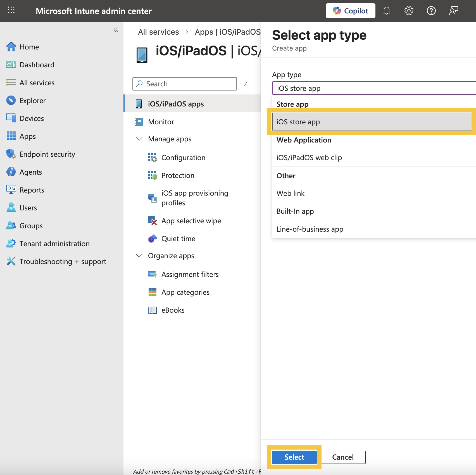This screenshot has height=475, width=476.
Task: Open the app launcher grid icon
Action: [11, 10]
